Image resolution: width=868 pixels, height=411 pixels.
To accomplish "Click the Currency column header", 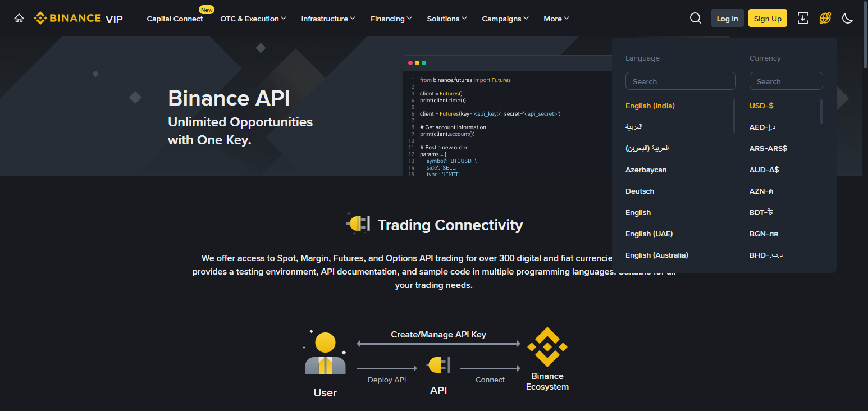I will tap(765, 58).
